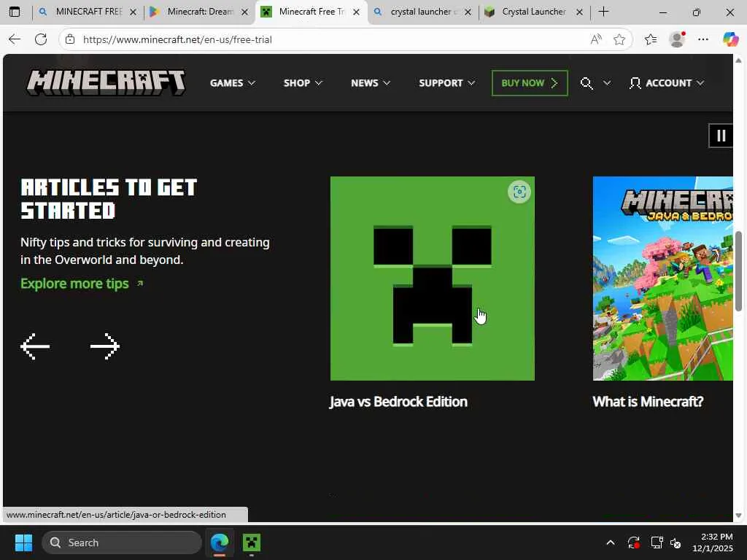This screenshot has height=560, width=747.
Task: Expand the ACCOUNT dropdown
Action: pyautogui.click(x=667, y=83)
